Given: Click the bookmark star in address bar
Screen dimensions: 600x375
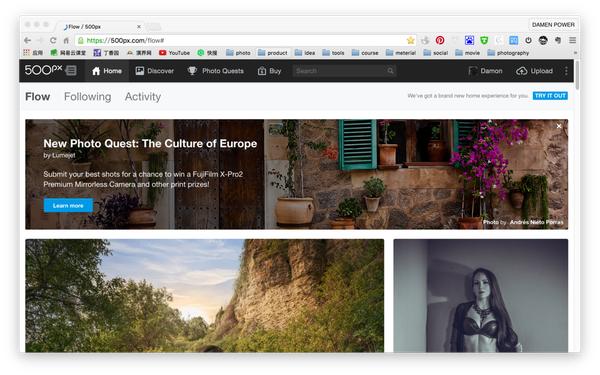Looking at the screenshot, I should 411,40.
